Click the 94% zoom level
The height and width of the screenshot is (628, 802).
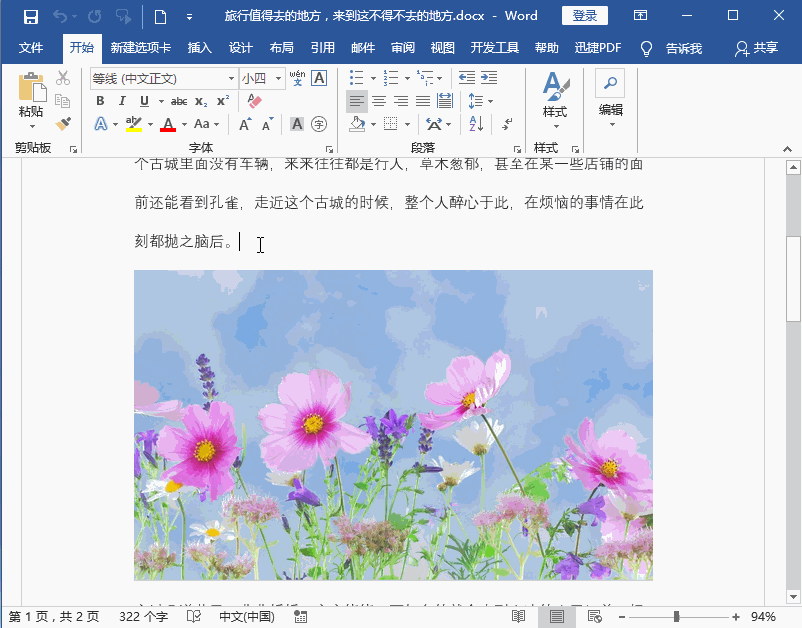[x=763, y=617]
